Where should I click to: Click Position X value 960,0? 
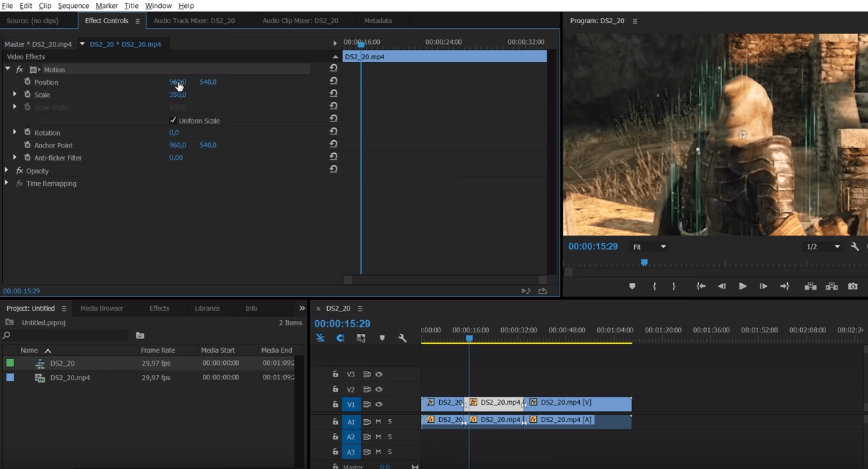pyautogui.click(x=178, y=82)
